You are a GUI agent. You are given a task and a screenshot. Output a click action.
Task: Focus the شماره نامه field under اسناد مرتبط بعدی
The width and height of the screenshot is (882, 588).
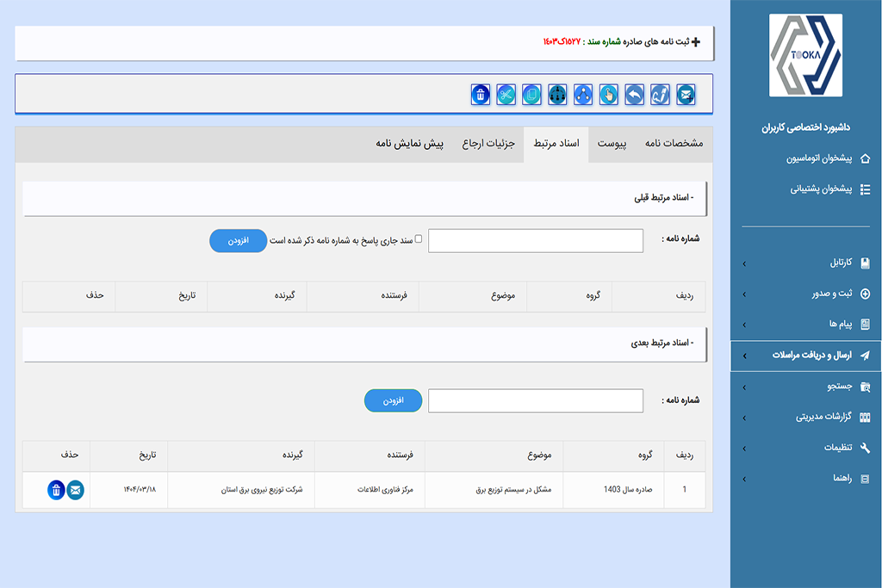535,401
